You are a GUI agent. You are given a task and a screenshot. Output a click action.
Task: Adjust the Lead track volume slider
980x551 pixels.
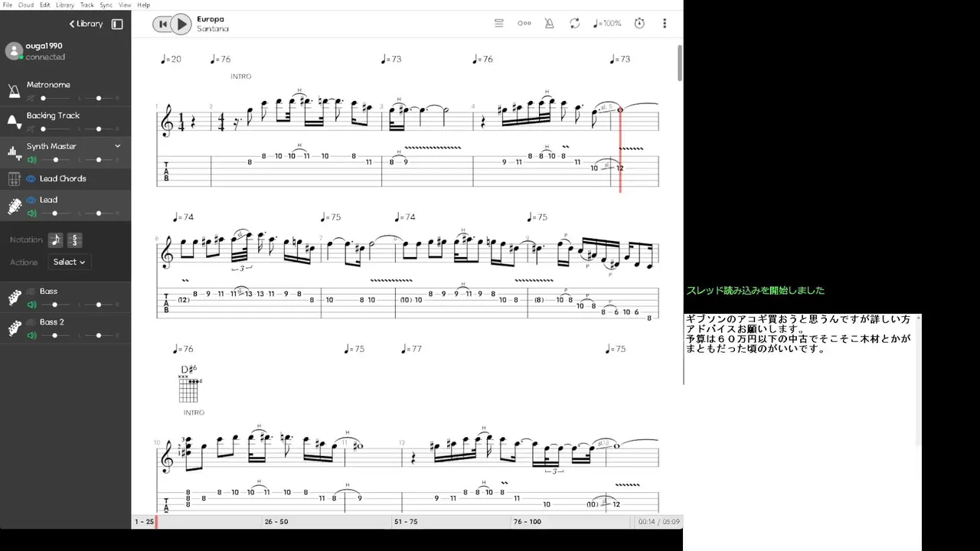click(x=56, y=214)
